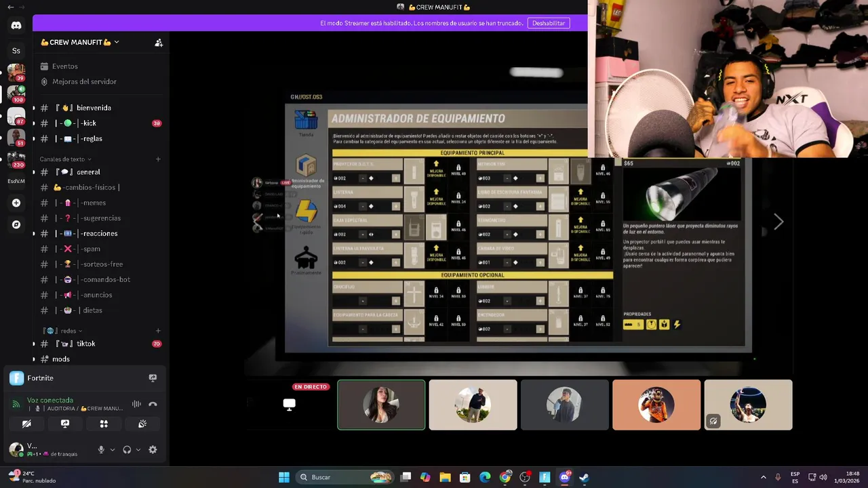The image size is (868, 488).
Task: Open Mejoras del servidor
Action: (x=100, y=81)
